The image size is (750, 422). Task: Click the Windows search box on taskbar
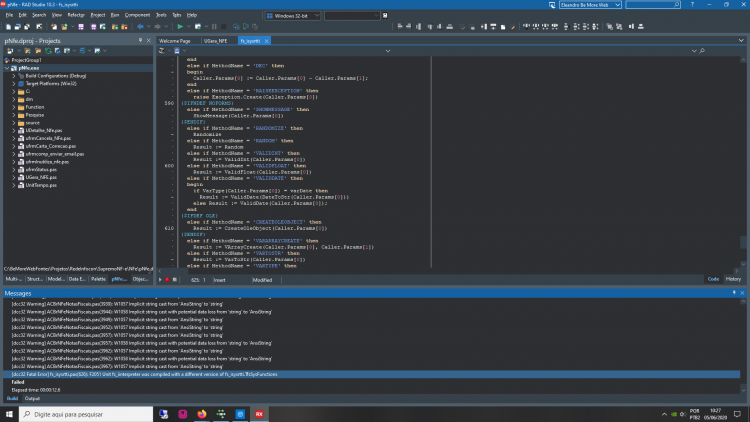tap(86, 414)
